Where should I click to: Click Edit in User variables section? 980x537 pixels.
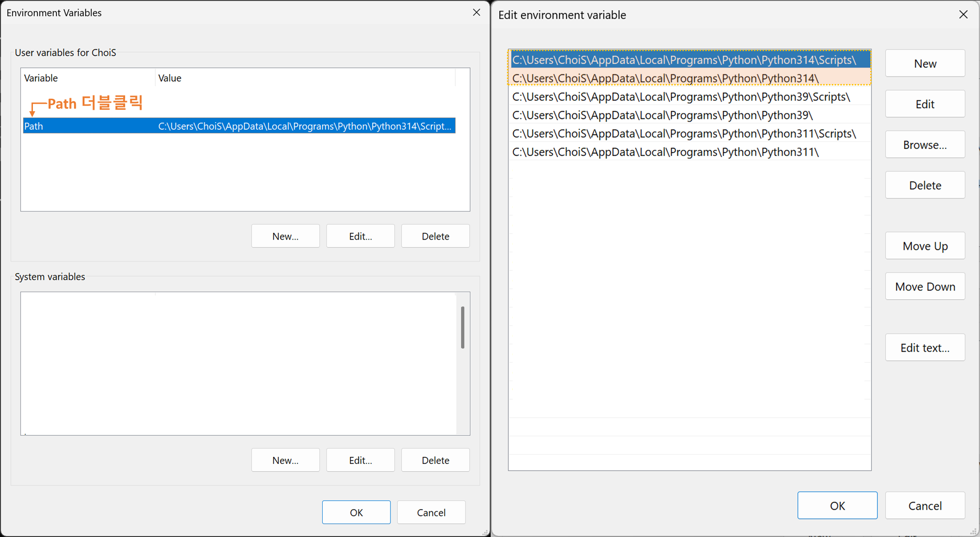tap(360, 236)
